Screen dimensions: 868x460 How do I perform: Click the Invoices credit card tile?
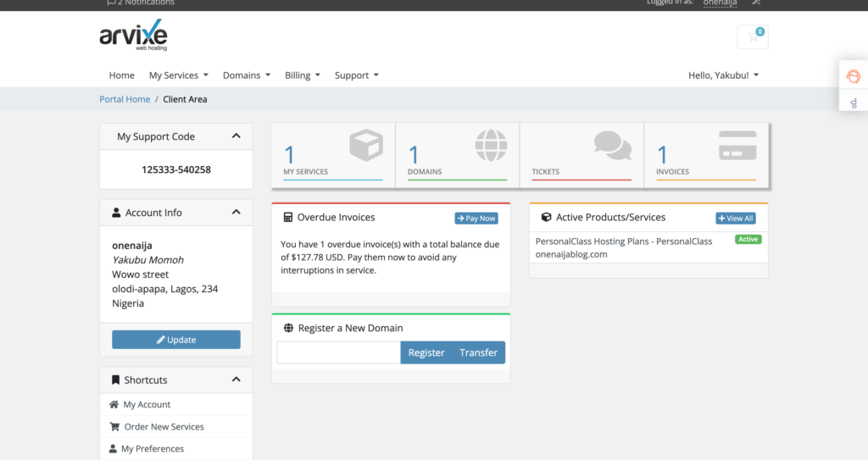[706, 156]
